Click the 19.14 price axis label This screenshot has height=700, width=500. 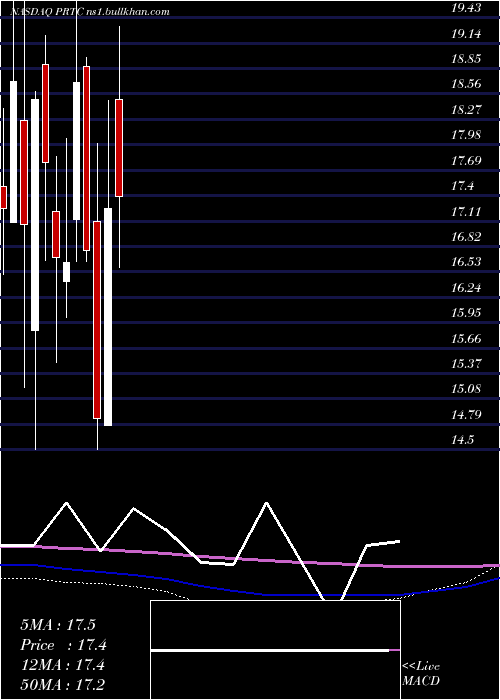[x=466, y=33]
